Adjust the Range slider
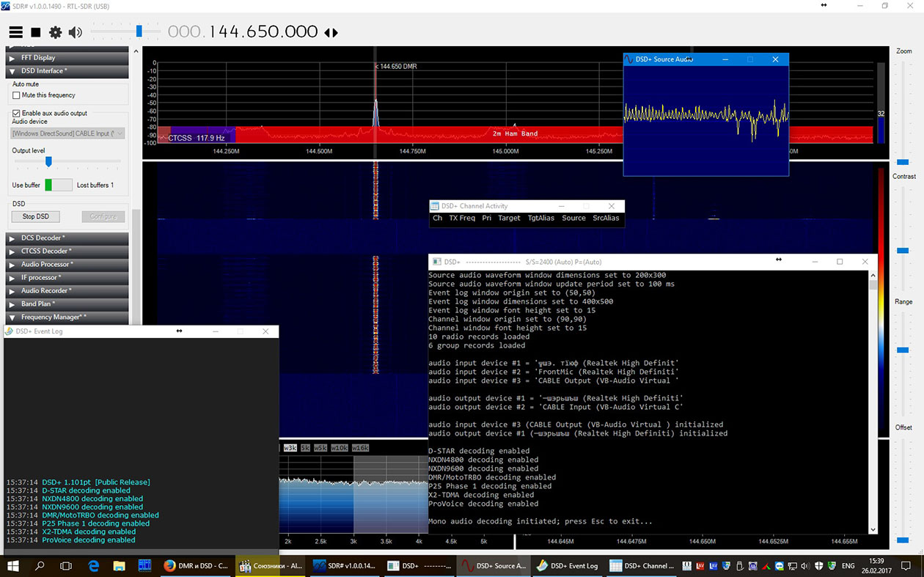Viewport: 924px width, 577px height. (903, 350)
